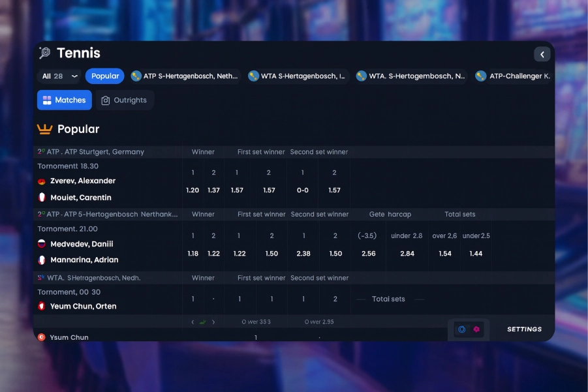
Task: Click the green stats chart icon in the bottom bar
Action: pyautogui.click(x=201, y=322)
